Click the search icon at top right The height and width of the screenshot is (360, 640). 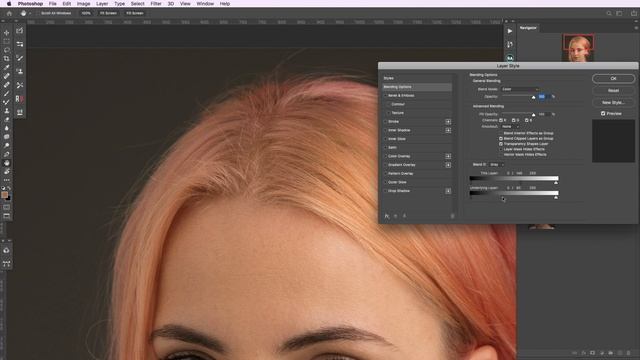coord(609,13)
